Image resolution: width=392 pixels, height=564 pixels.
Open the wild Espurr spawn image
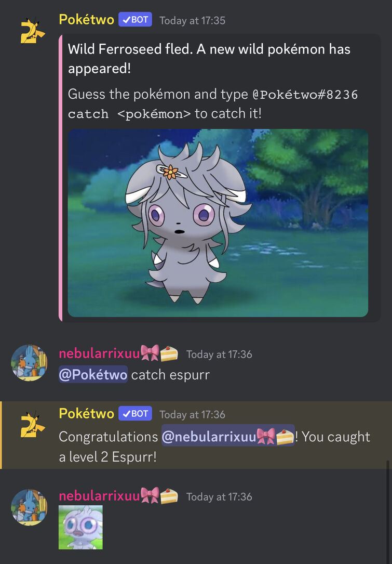click(218, 222)
